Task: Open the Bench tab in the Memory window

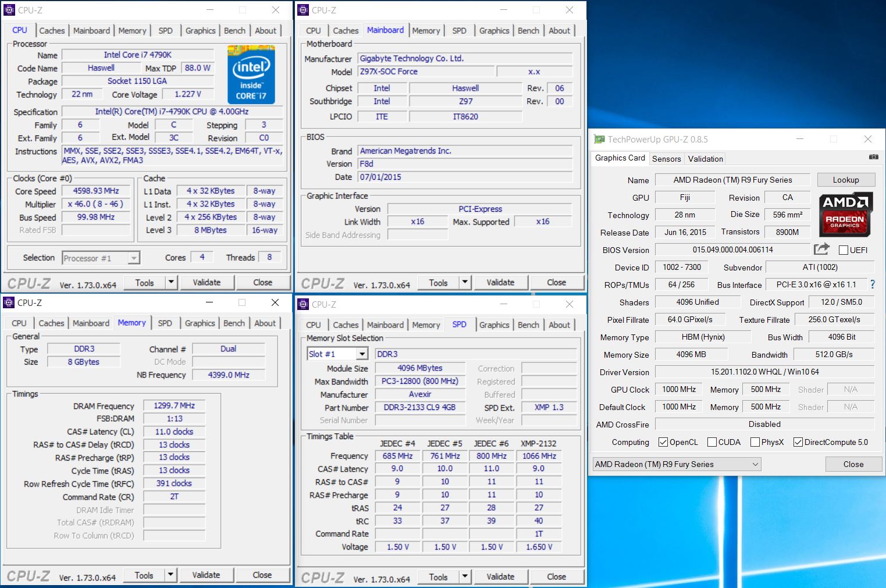Action: [234, 323]
